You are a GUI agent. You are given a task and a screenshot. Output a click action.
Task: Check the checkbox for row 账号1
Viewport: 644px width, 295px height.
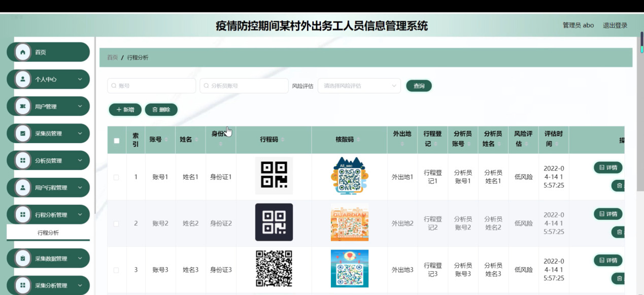click(117, 177)
